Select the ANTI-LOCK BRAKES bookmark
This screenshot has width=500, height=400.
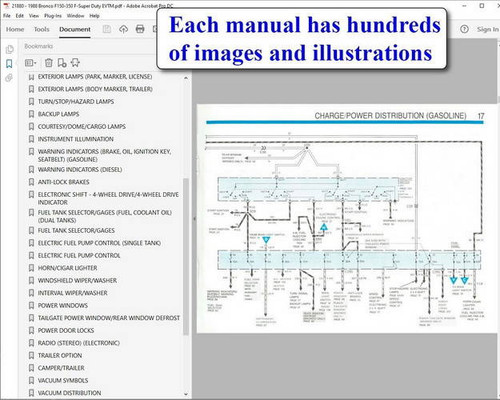pos(64,182)
